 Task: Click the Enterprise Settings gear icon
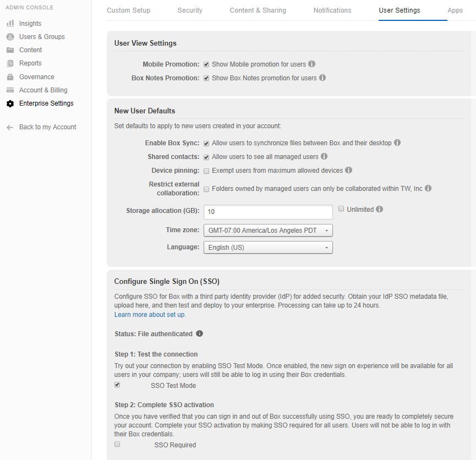pyautogui.click(x=10, y=103)
